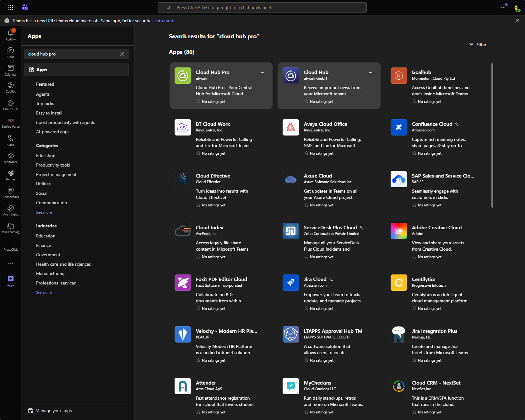Open the pinned Cloud Hub rail app
Screen dimensions: 525x420
pyautogui.click(x=11, y=105)
